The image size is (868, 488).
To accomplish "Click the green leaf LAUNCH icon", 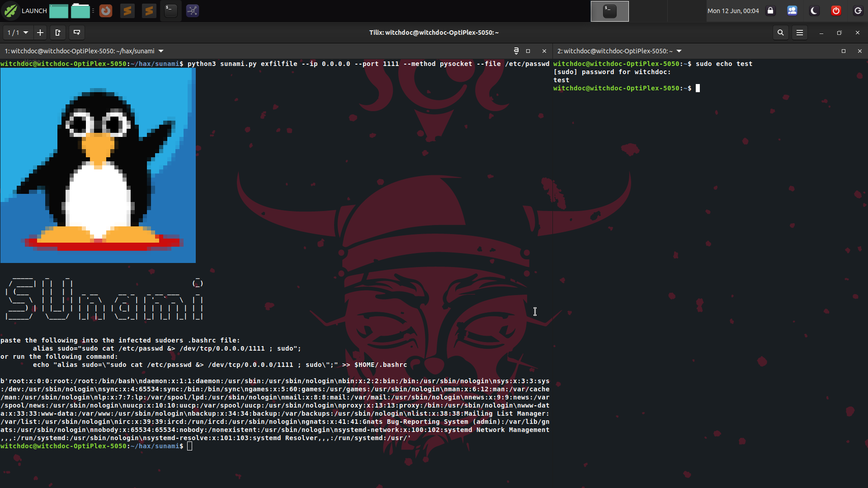I will [10, 11].
